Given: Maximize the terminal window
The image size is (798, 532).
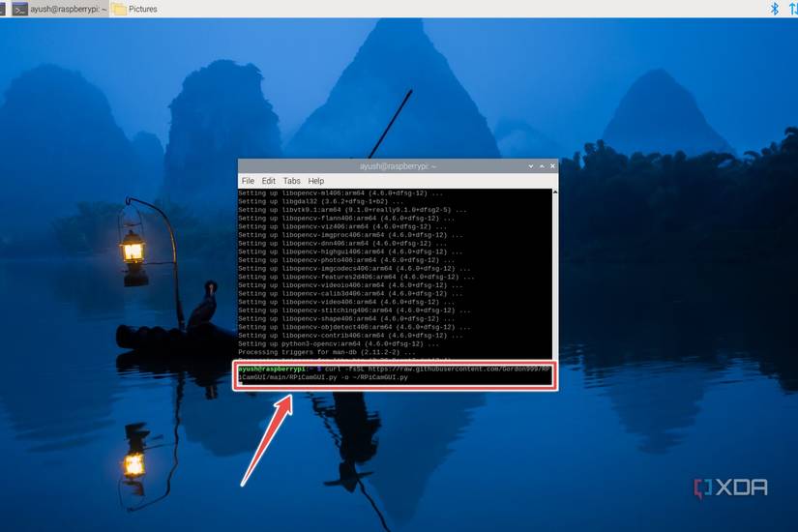Looking at the screenshot, I should [542, 166].
